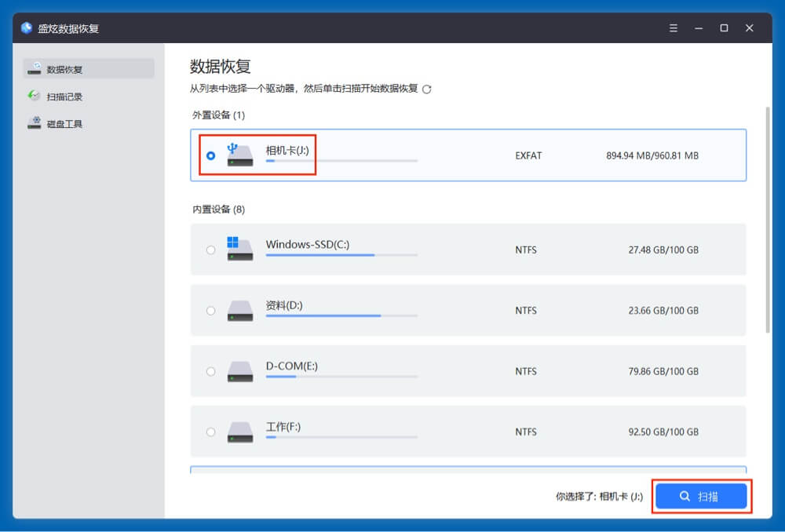Open the hamburger menu in title bar
785x532 pixels.
(673, 28)
